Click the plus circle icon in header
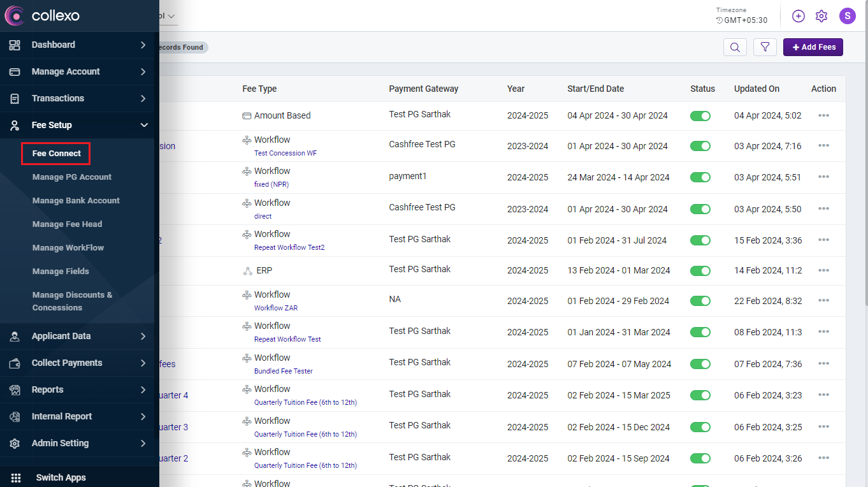This screenshot has width=868, height=487. pyautogui.click(x=799, y=17)
